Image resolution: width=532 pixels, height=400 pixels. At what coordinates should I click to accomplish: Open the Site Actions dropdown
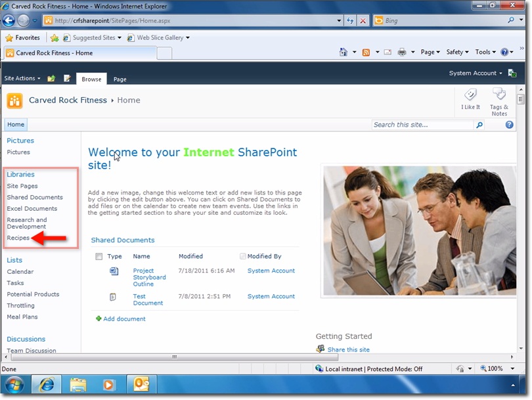22,78
